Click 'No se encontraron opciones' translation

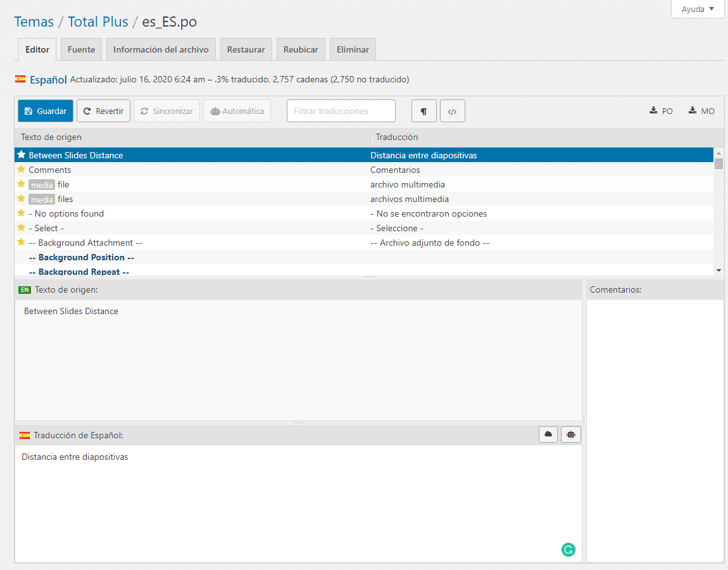point(429,213)
